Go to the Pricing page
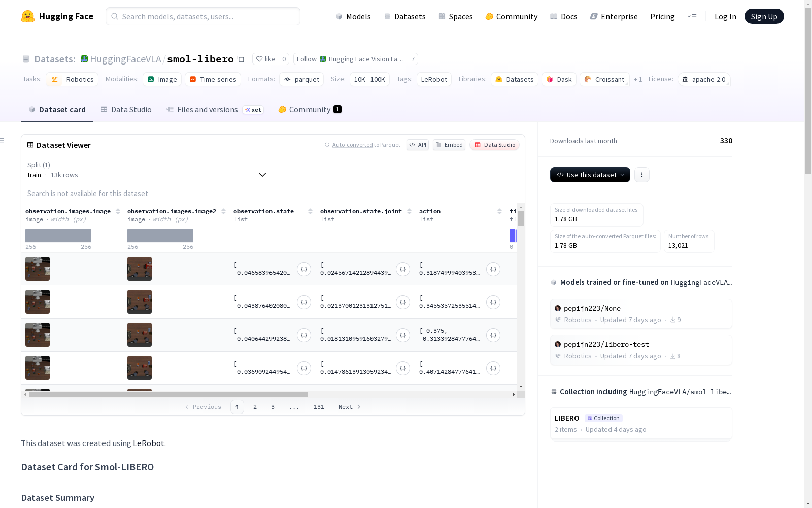Screen dimensions: 812x508 click(662, 16)
